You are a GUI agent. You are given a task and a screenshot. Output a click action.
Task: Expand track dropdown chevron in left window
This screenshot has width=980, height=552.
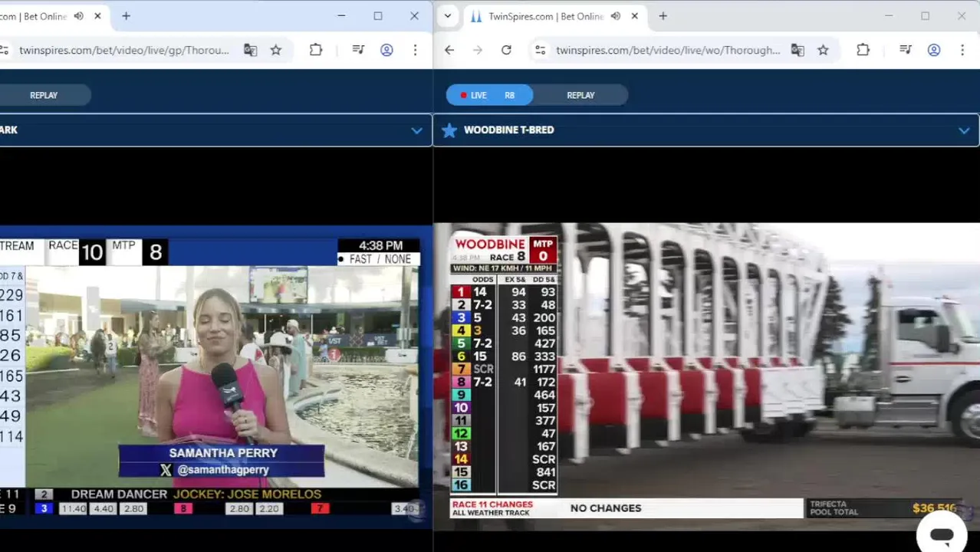(x=416, y=130)
